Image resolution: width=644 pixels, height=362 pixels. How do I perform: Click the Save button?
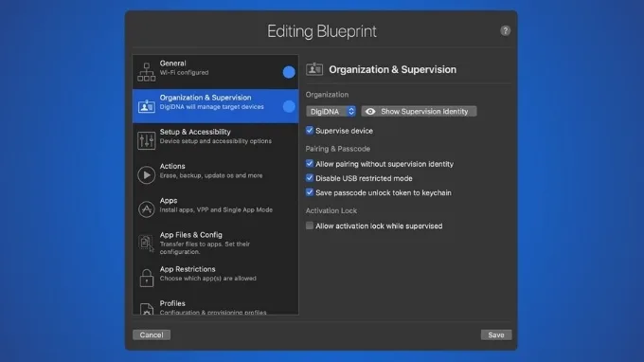(x=496, y=335)
